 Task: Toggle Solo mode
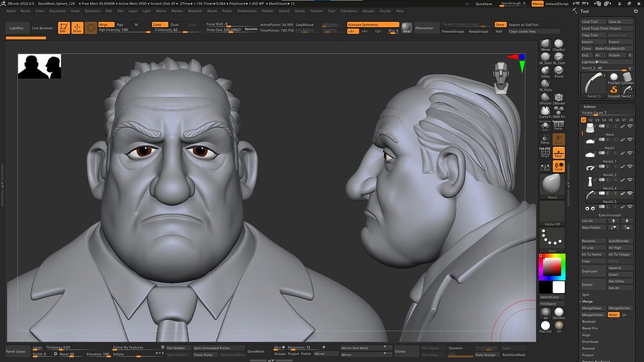coord(545,126)
